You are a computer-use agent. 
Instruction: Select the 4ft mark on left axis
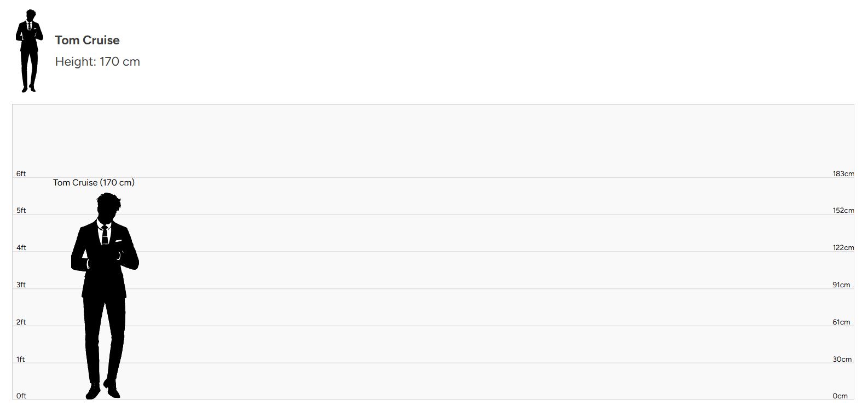click(21, 247)
